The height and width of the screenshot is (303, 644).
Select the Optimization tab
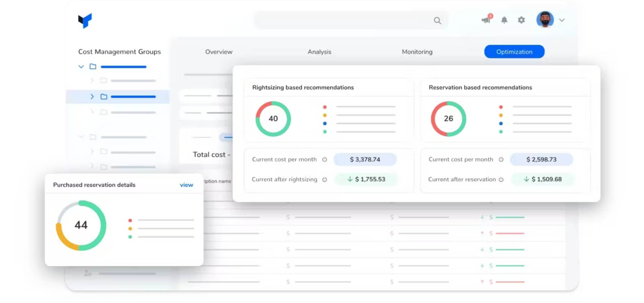point(514,52)
